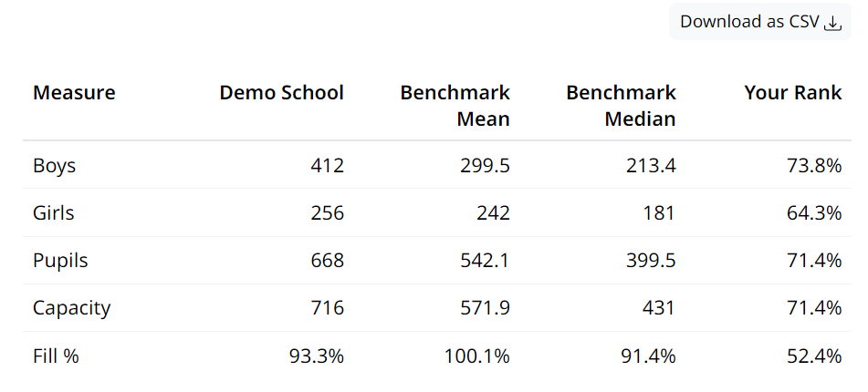Screen dimensions: 868x392
Task: Click the Fill % rank value 52.4%
Action: [814, 356]
